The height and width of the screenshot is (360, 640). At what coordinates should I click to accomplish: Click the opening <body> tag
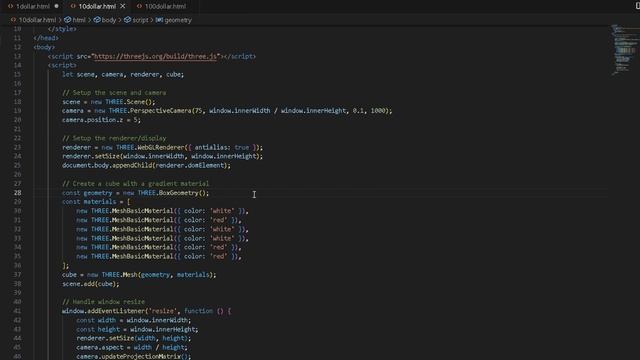(44, 47)
